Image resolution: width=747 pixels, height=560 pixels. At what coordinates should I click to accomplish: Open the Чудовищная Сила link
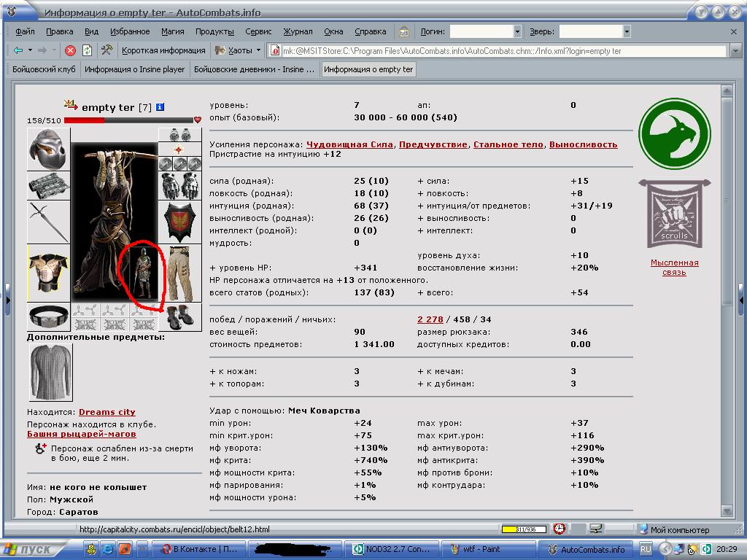349,144
